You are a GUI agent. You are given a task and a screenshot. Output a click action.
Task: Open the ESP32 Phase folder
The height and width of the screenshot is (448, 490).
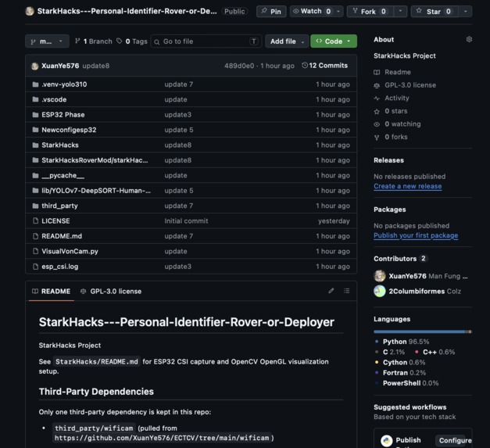(63, 115)
